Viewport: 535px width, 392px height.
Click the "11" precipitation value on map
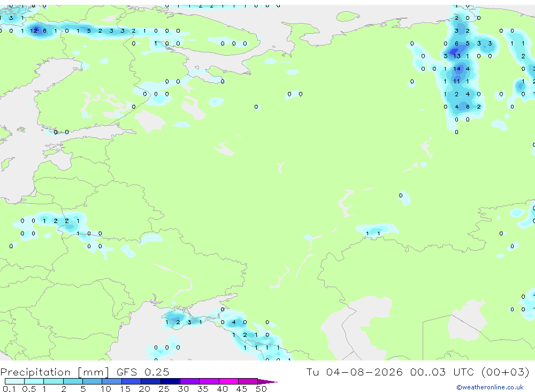pos(457,81)
